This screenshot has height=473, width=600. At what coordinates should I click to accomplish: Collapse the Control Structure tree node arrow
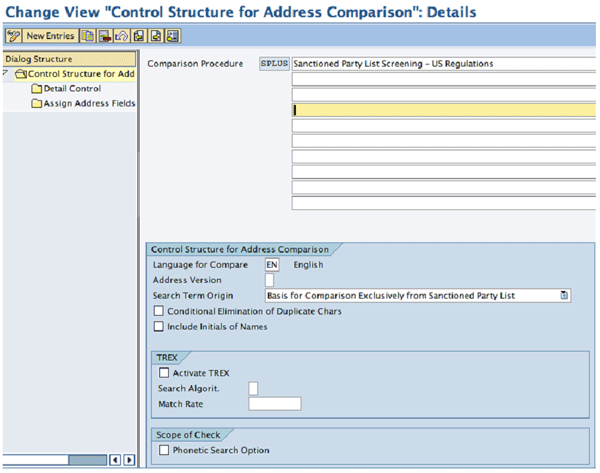click(x=7, y=73)
